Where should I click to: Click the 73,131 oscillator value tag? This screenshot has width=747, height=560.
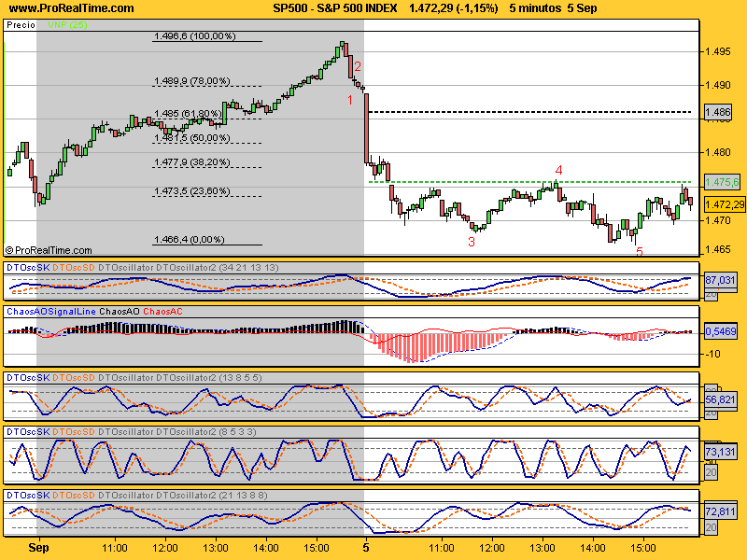point(720,452)
